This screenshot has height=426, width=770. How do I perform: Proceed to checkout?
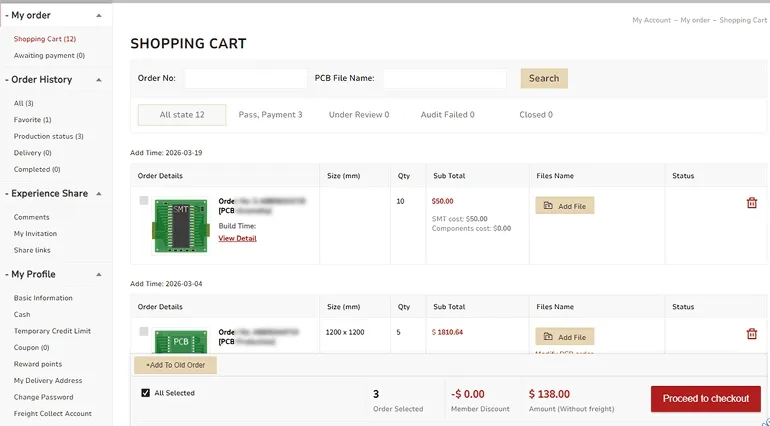tap(706, 398)
